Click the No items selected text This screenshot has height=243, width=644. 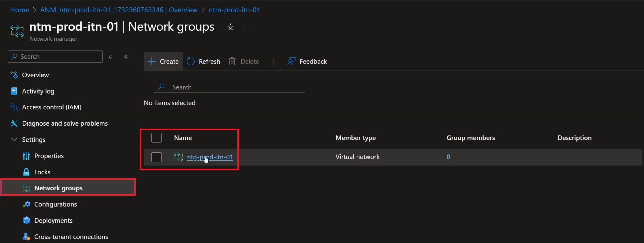(x=169, y=103)
